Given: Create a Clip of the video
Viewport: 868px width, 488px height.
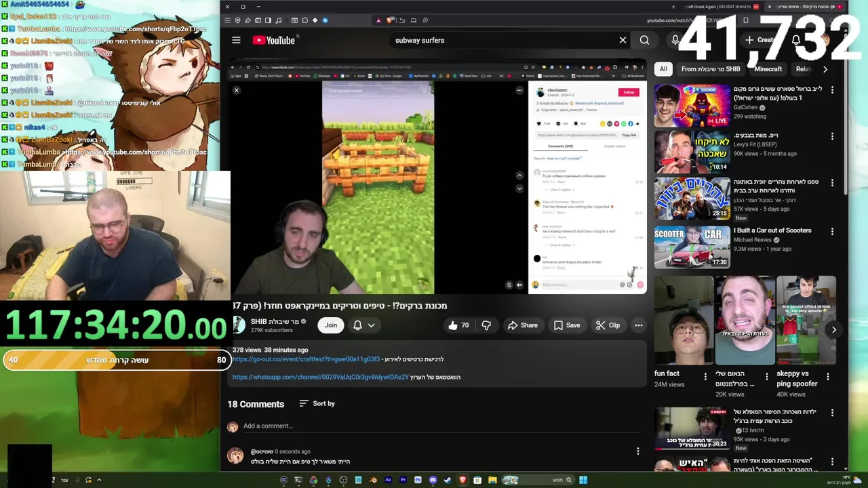Looking at the screenshot, I should tap(608, 325).
